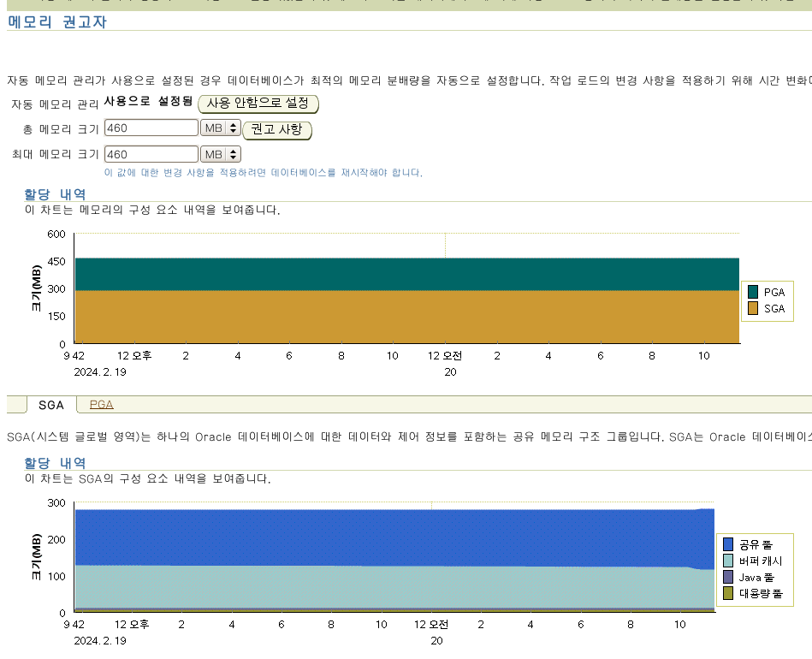Click the '2024. 2. 19' date label under memory chart
Image resolution: width=812 pixels, height=659 pixels.
tap(100, 372)
